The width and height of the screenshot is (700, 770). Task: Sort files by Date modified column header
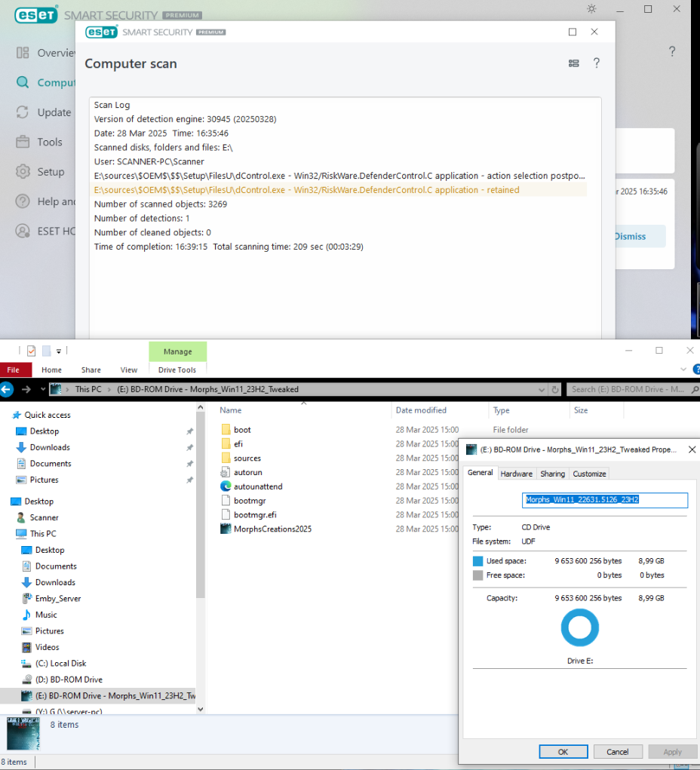(x=421, y=410)
